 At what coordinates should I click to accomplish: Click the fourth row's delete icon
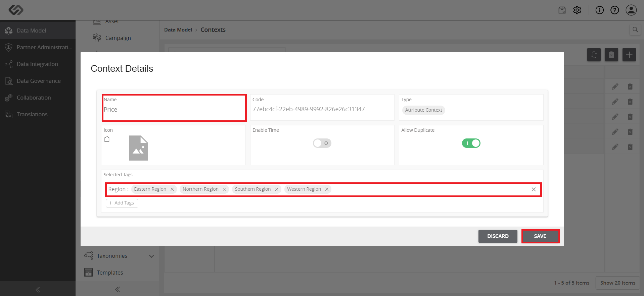(630, 132)
